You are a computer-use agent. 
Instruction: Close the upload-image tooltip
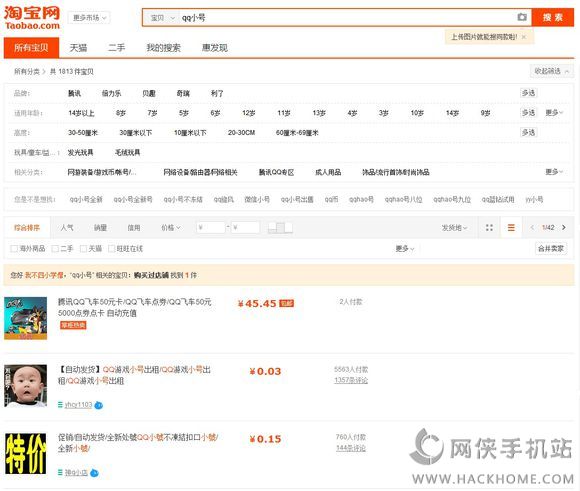524,37
